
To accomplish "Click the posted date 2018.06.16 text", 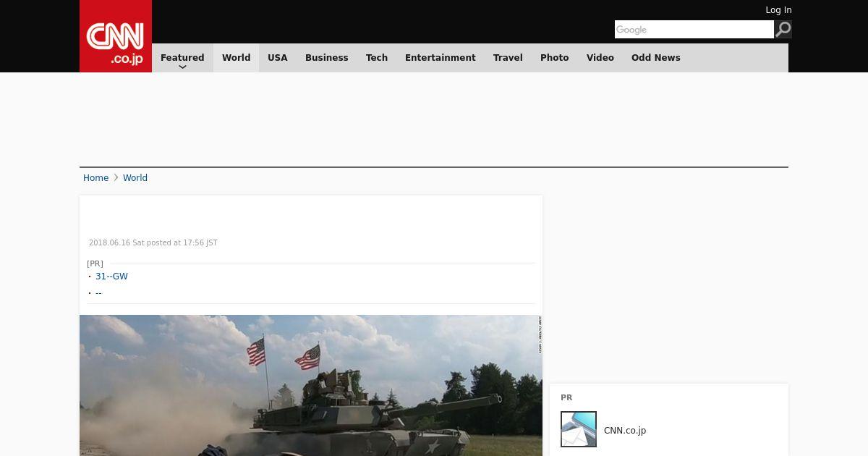I will 153,243.
